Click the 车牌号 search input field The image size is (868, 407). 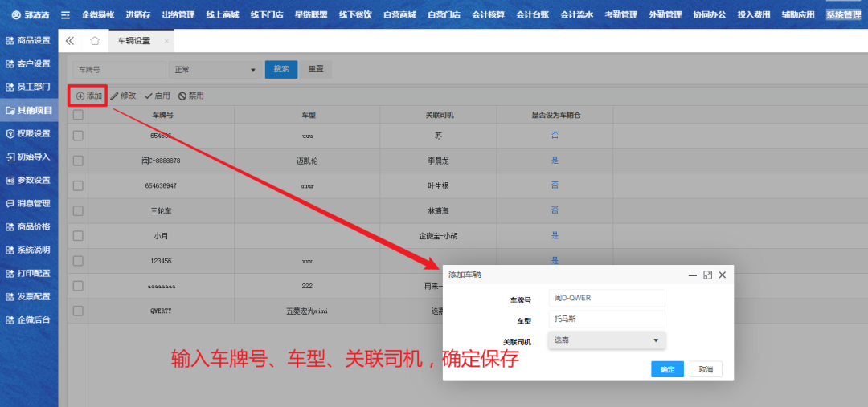click(x=119, y=70)
